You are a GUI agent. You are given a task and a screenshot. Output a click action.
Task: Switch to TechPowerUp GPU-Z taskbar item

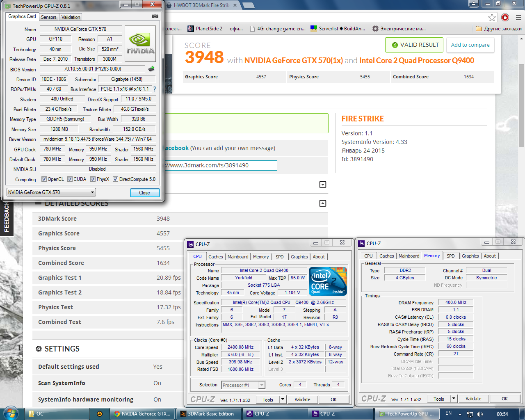click(x=407, y=414)
